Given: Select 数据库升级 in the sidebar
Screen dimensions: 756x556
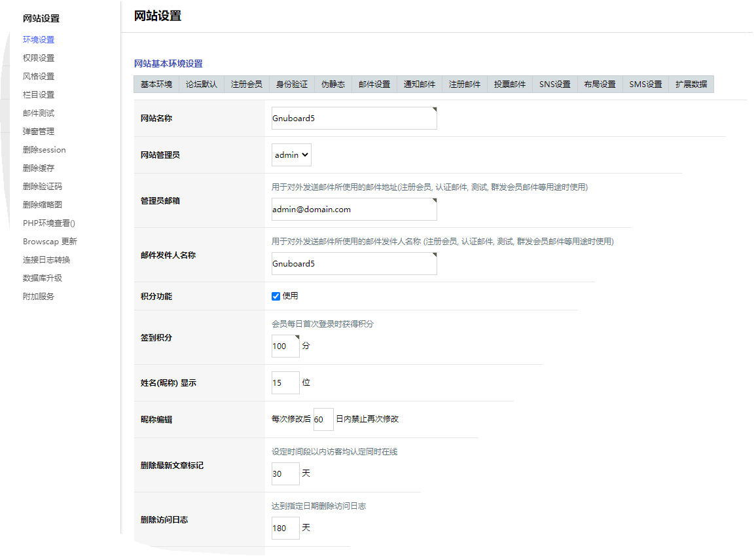Looking at the screenshot, I should tap(43, 278).
